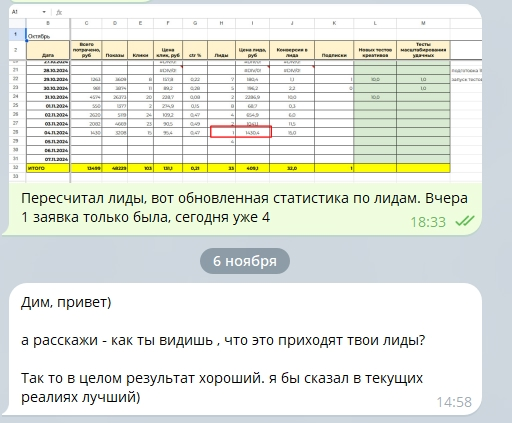The image size is (512, 423).
Task: Click the 'Тесты масштабирования удачных' header cell
Action: click(423, 50)
